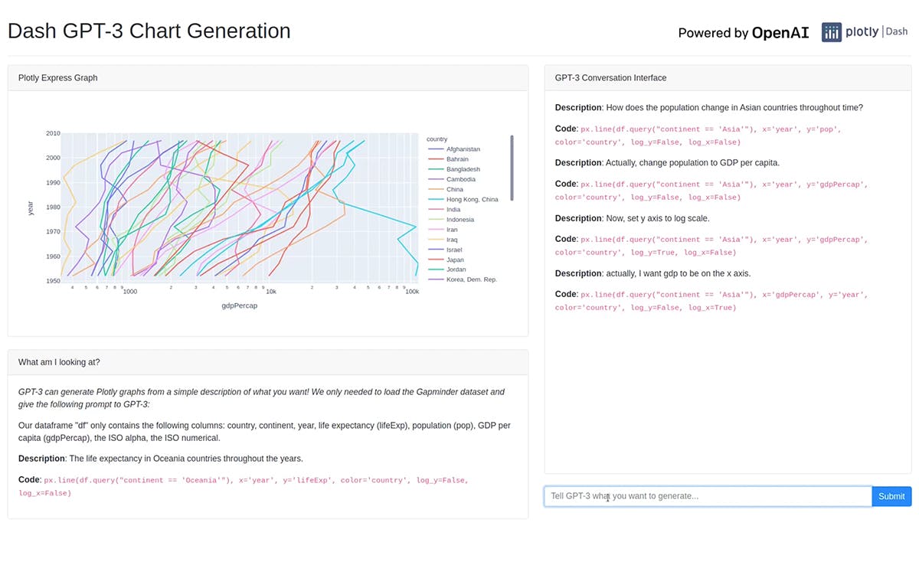This screenshot has width=919, height=588.
Task: Toggle Hong Kong, China legend entry
Action: (472, 199)
